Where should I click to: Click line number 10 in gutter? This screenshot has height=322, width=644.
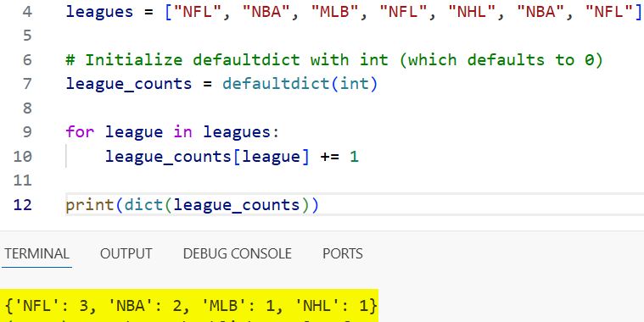tap(23, 156)
